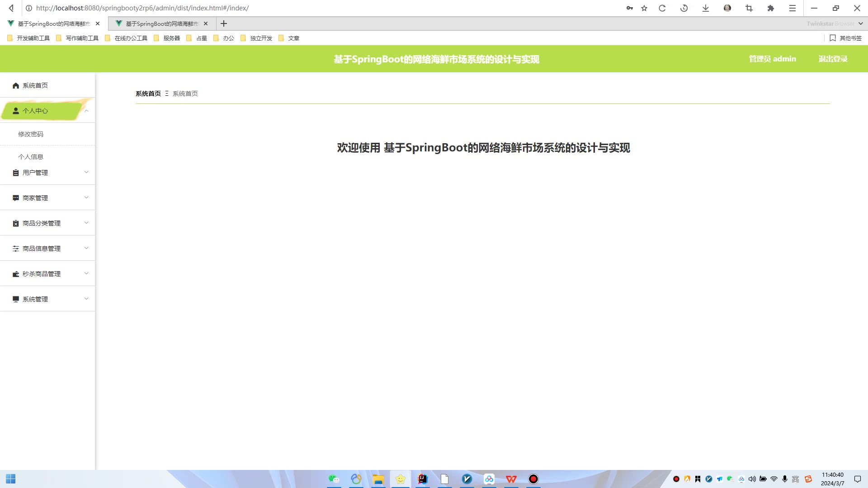The height and width of the screenshot is (488, 868).
Task: Click the icon for 商品分类管理
Action: pyautogui.click(x=16, y=223)
